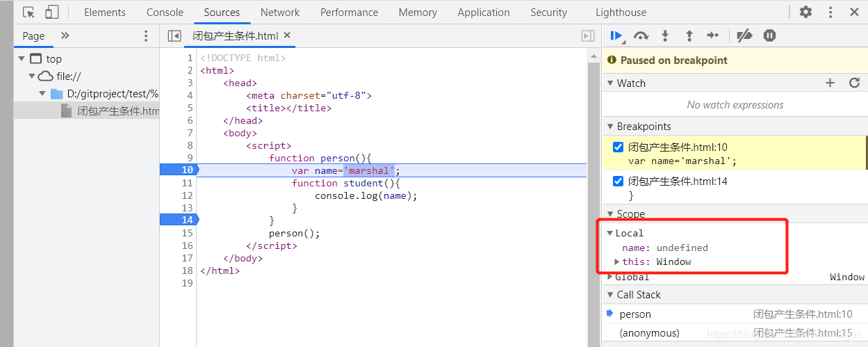Viewport: 868px width, 347px height.
Task: Open the Lighthouse tab
Action: coord(621,12)
